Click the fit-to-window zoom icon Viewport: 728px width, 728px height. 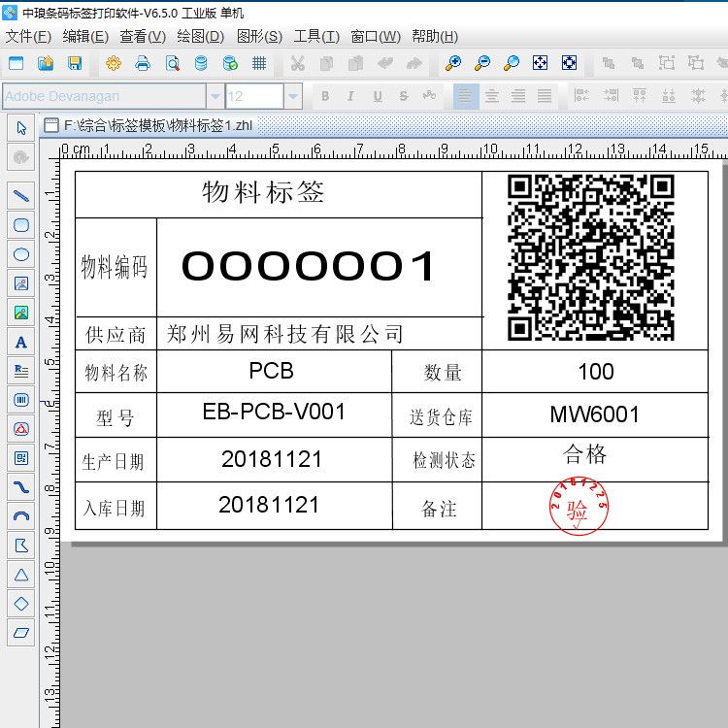pyautogui.click(x=540, y=63)
